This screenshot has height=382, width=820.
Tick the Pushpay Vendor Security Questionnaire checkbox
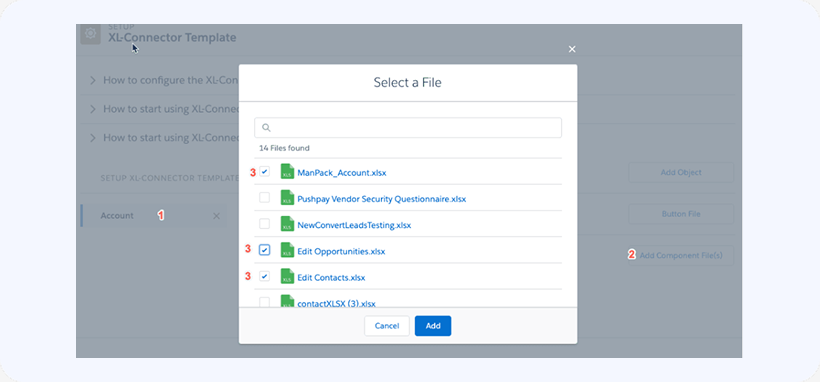tap(265, 198)
